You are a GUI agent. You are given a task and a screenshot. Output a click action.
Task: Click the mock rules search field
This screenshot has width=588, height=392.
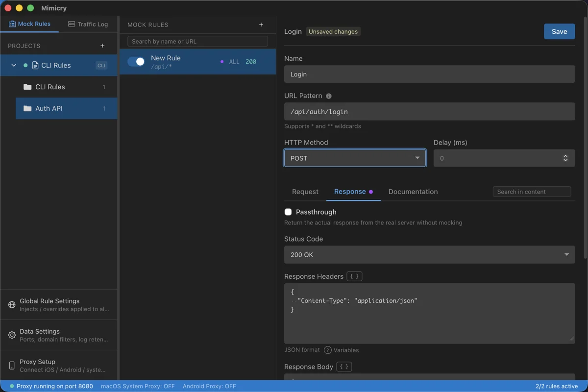click(x=197, y=41)
